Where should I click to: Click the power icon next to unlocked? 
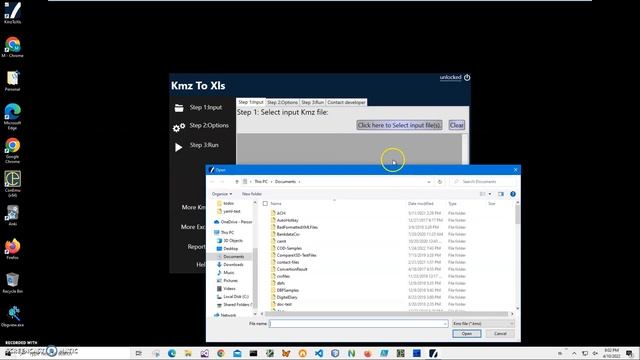coord(467,78)
